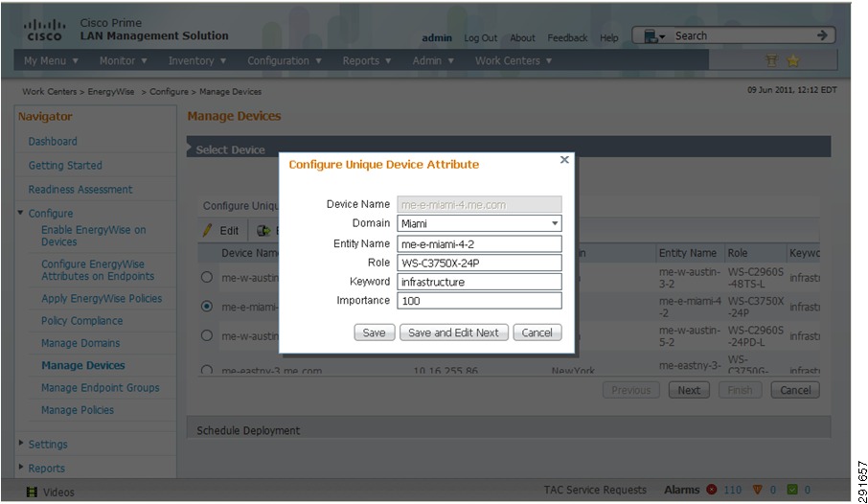Viewport: 868px width, 504px height.
Task: Open the search scope device icon
Action: (653, 36)
